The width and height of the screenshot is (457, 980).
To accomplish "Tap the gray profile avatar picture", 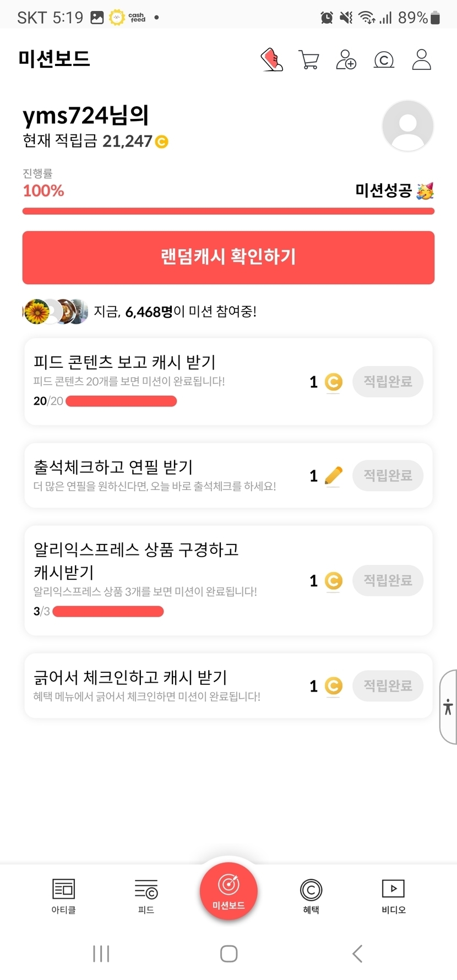I will coord(407,126).
